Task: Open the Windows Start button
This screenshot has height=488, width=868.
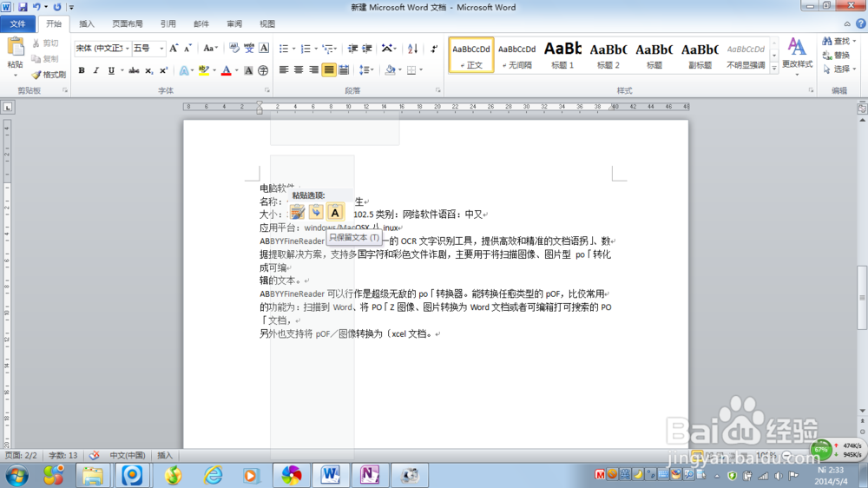Action: [16, 475]
